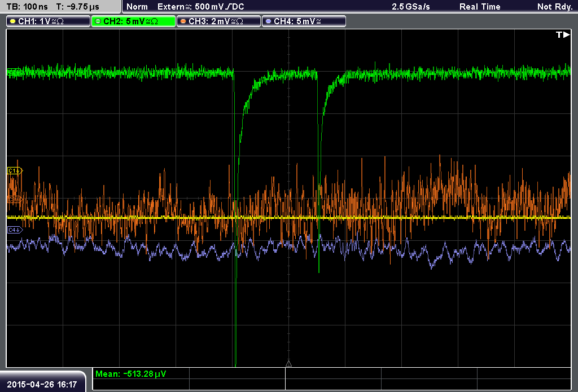Click the time reference triangle at grid bottom

[288, 364]
